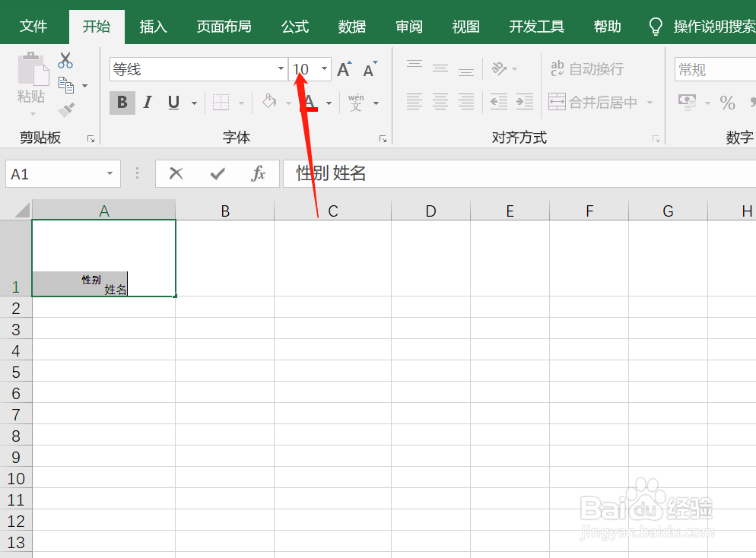756x558 pixels.
Task: Select row 5 header
Action: coord(16,372)
